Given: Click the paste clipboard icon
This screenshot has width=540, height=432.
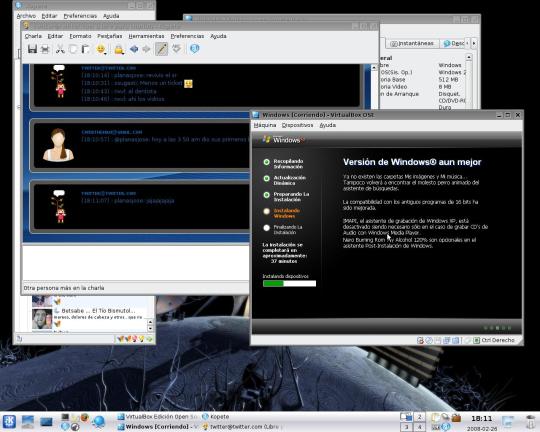Looking at the screenshot, I should click(85, 50).
